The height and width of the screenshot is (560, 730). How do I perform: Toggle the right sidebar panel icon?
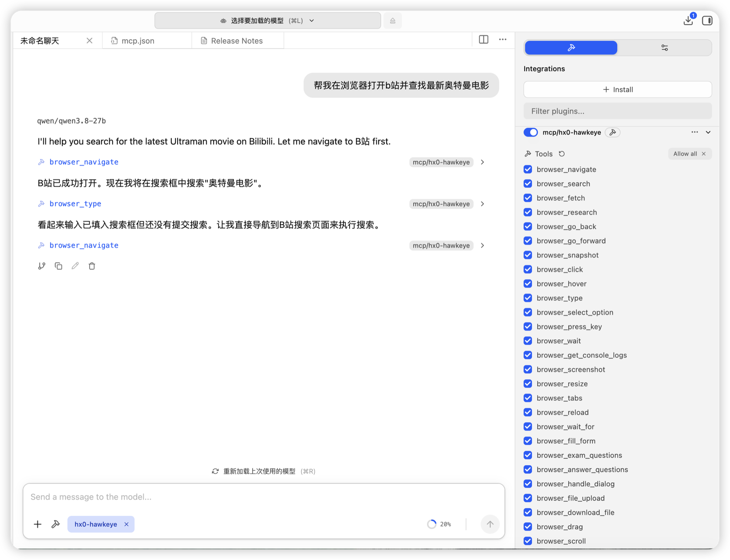coord(707,20)
